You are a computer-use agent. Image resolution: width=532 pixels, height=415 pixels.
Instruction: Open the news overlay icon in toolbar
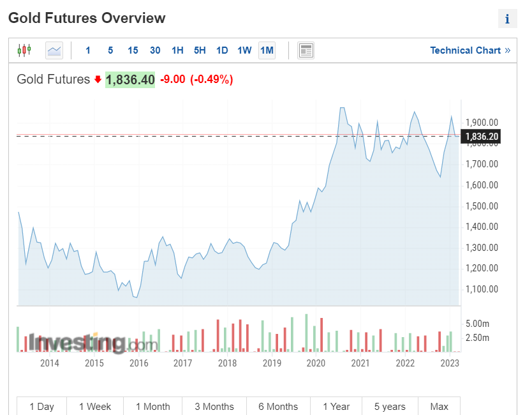[x=306, y=50]
